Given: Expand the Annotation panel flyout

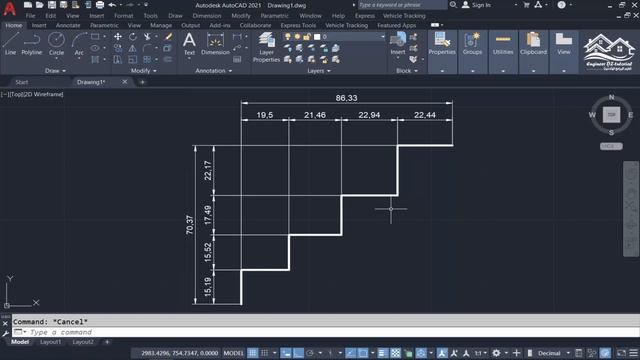Looking at the screenshot, I should coord(213,71).
